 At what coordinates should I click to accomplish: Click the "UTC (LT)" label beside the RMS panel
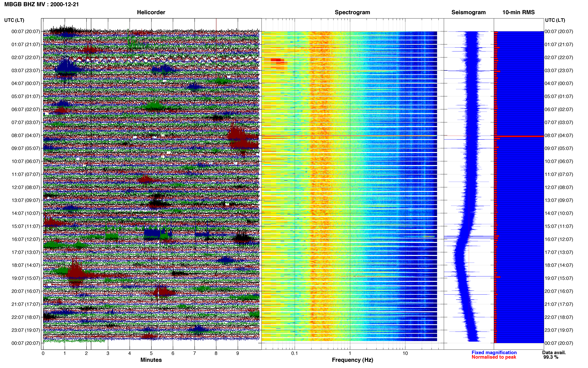point(555,20)
